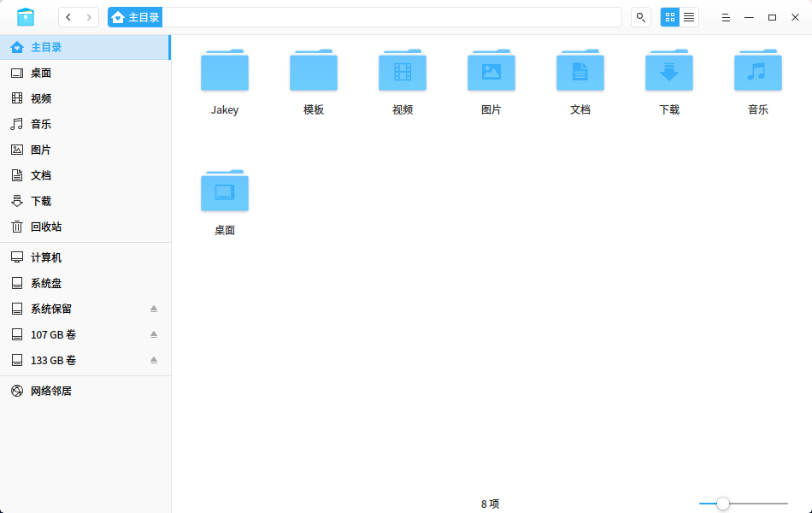812x513 pixels.
Task: Switch to list view
Action: 689,17
